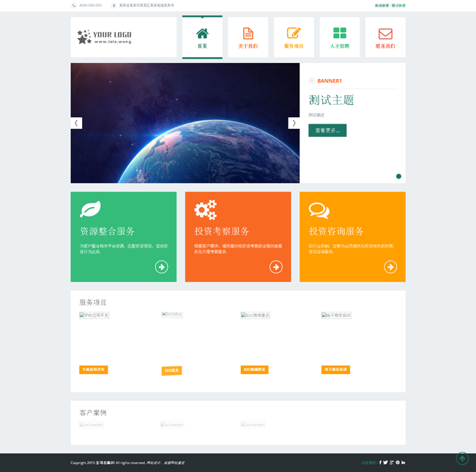
Task: Click the phone icon in the top bar
Action: click(x=74, y=5)
